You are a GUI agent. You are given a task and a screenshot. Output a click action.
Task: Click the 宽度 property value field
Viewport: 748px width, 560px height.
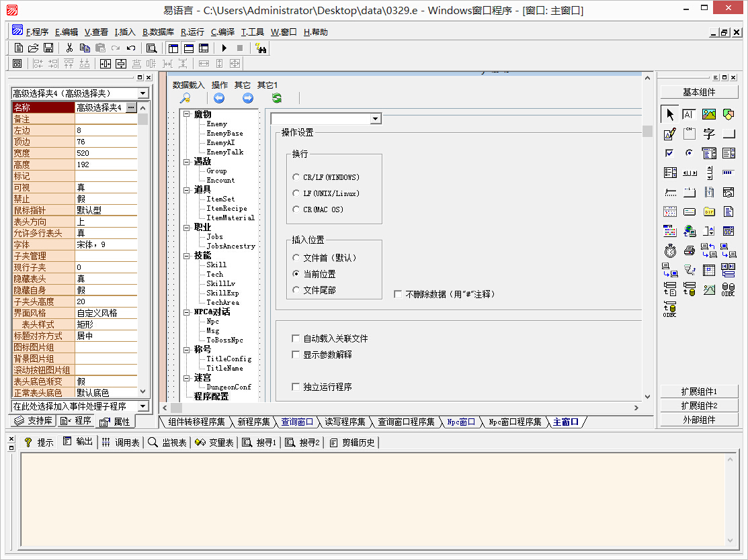[x=106, y=153]
